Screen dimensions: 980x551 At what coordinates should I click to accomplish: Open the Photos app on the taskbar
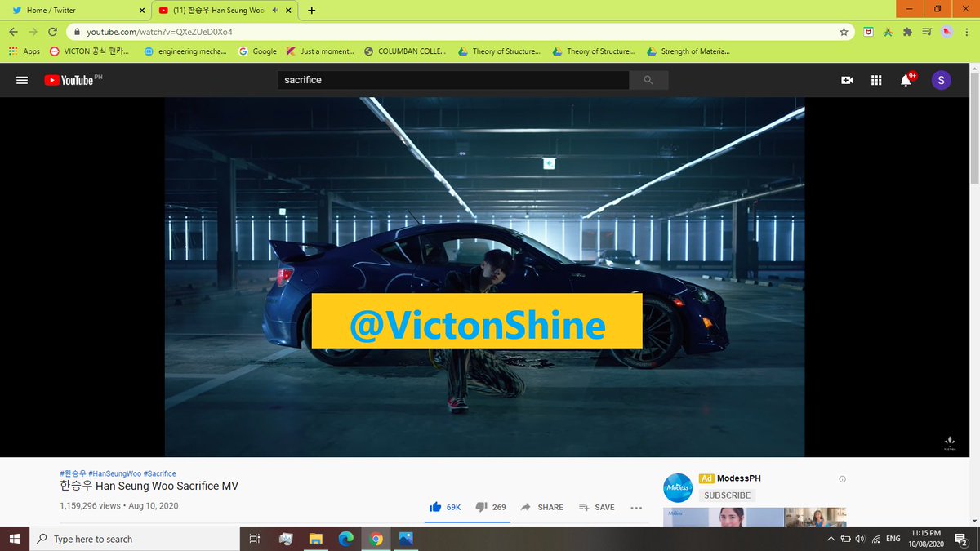[x=406, y=539]
